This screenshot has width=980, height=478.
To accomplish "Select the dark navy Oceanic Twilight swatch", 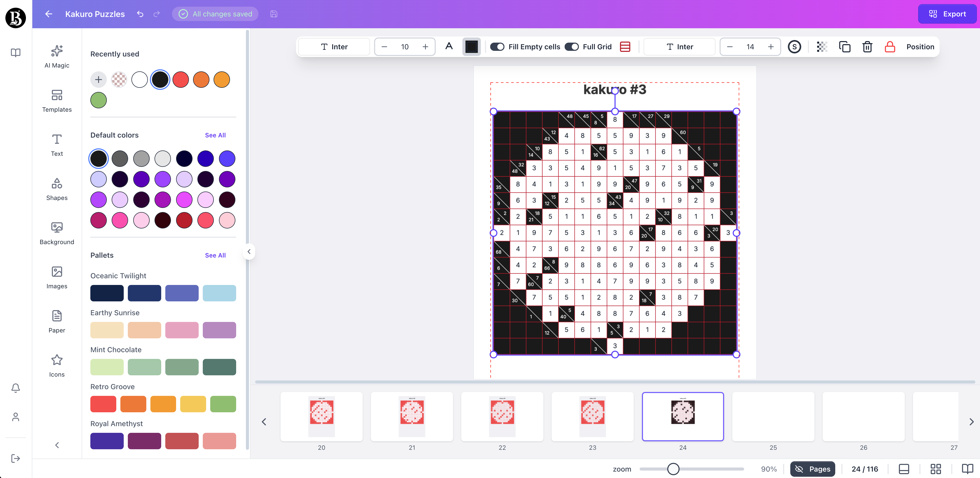I will (107, 293).
